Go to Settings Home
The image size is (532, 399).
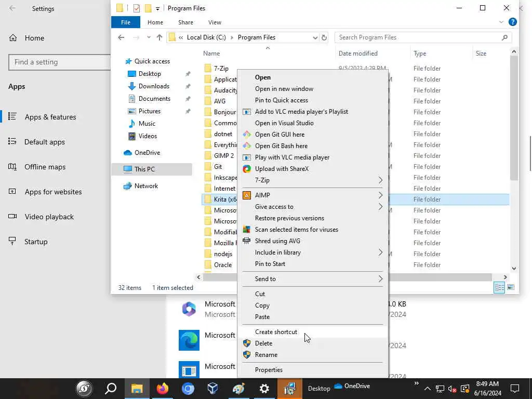click(x=34, y=38)
